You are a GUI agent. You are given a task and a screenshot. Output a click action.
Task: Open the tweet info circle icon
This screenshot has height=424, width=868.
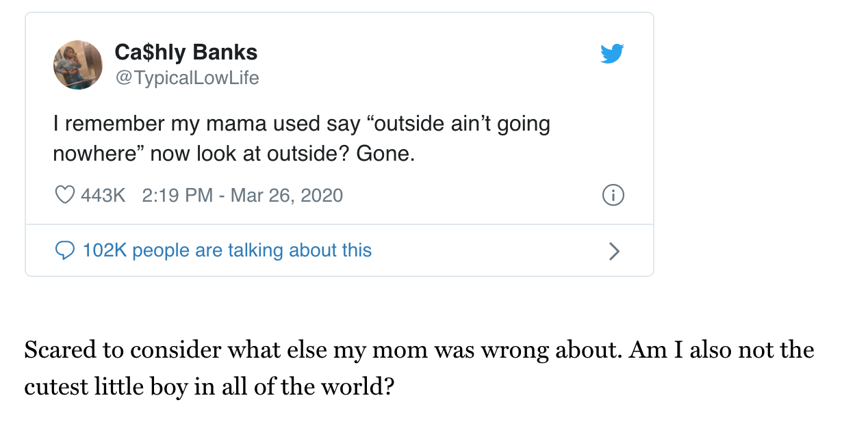613,196
